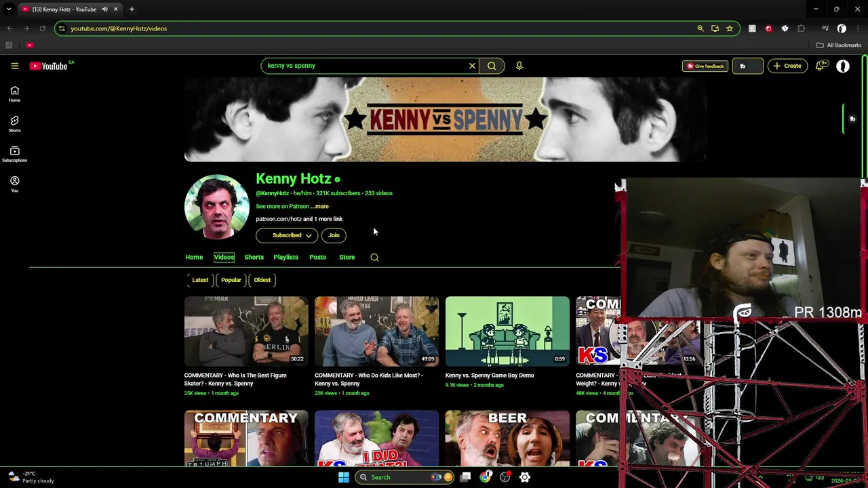Open Shorts from the left sidebar

tap(14, 124)
